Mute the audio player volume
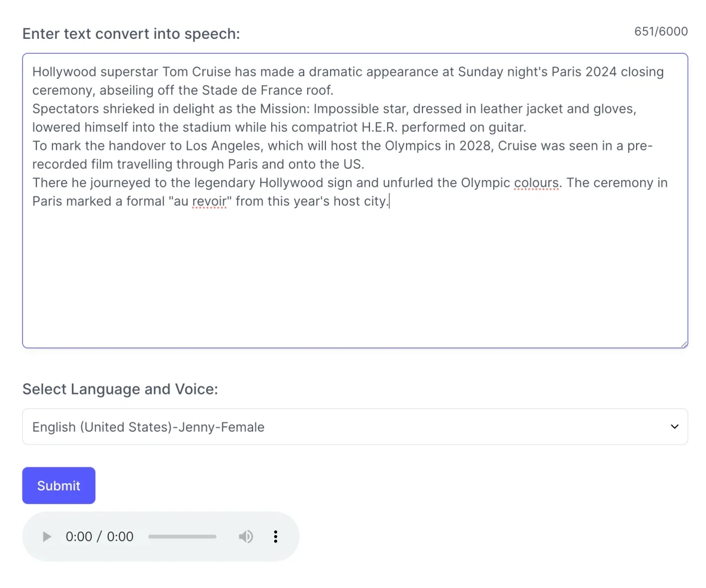The width and height of the screenshot is (706, 588). pyautogui.click(x=246, y=536)
